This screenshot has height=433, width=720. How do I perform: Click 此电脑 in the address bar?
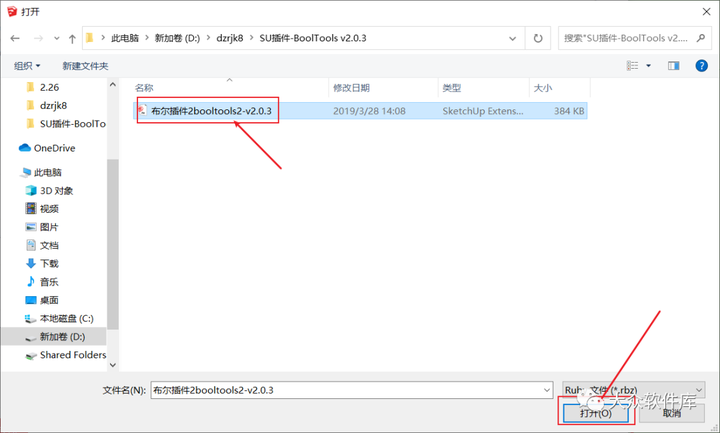coord(125,38)
